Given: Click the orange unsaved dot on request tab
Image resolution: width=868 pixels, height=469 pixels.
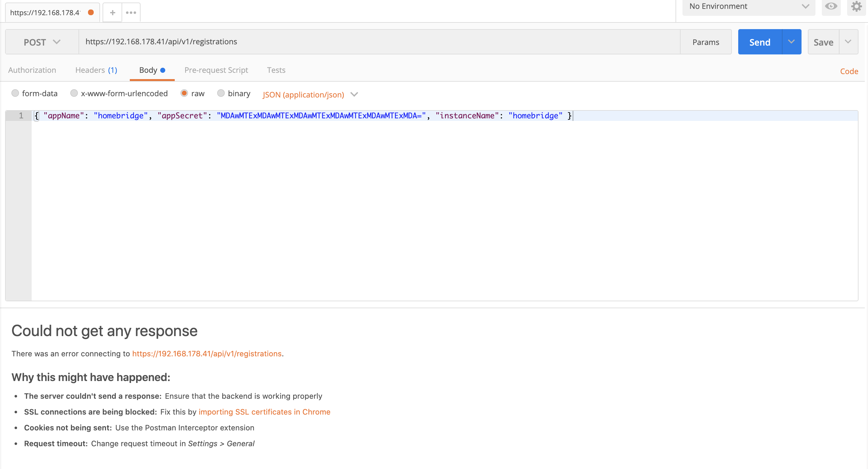Looking at the screenshot, I should [x=91, y=12].
